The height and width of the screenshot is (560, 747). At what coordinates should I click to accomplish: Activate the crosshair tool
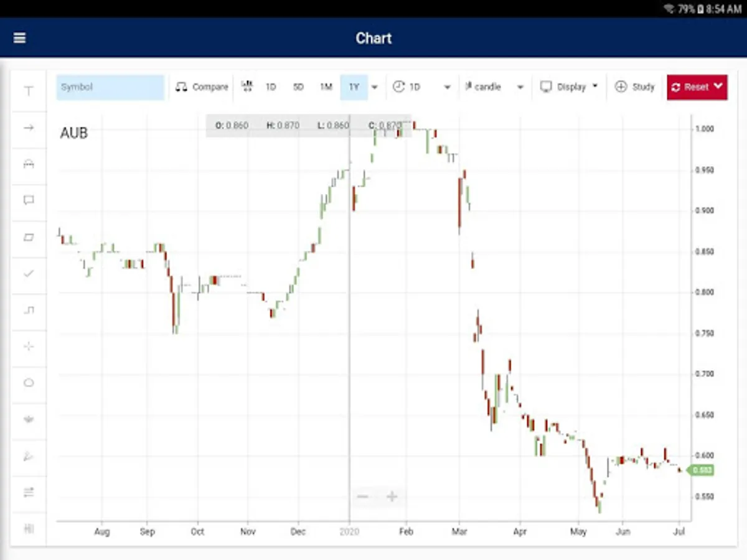[x=29, y=347]
